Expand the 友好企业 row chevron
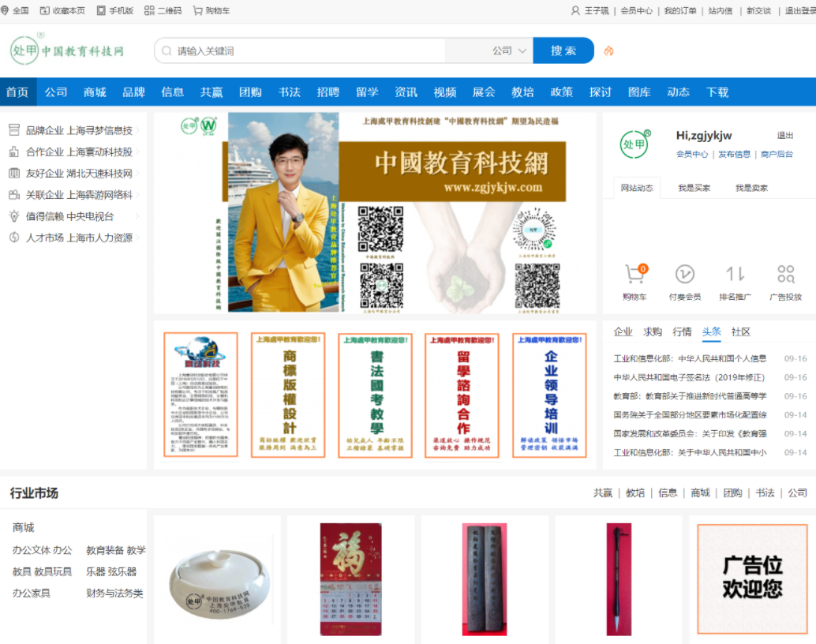The width and height of the screenshot is (816, 644). pyautogui.click(x=138, y=174)
